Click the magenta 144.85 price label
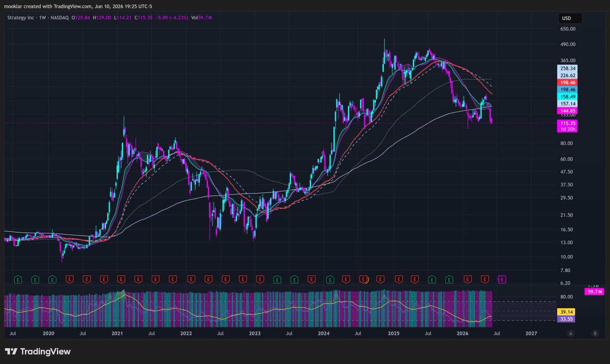 coord(567,111)
